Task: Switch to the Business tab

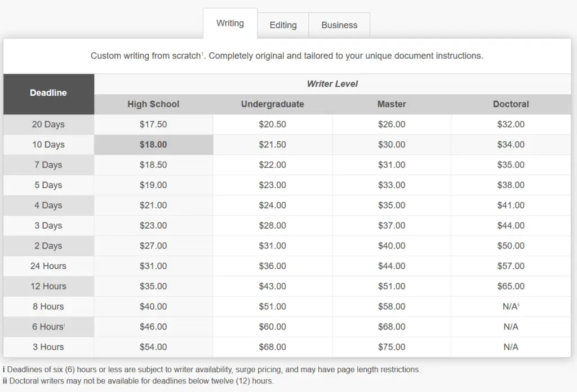Action: click(x=339, y=25)
